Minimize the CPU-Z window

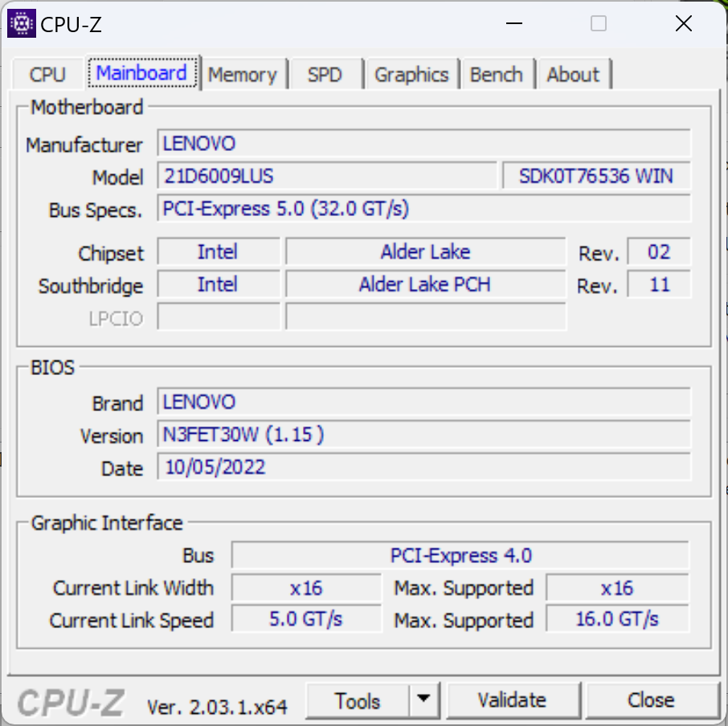(x=513, y=23)
